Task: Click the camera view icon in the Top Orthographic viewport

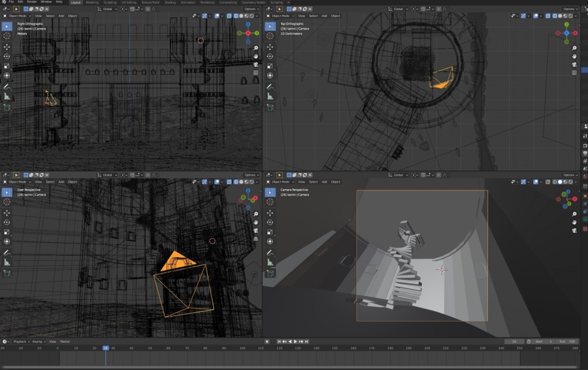Action: pos(574,64)
